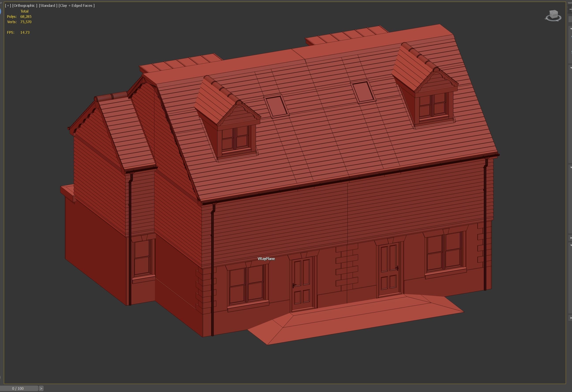This screenshot has width=572, height=392.
Task: Click the ViewCube cube to reorient the view
Action: pos(554,14)
